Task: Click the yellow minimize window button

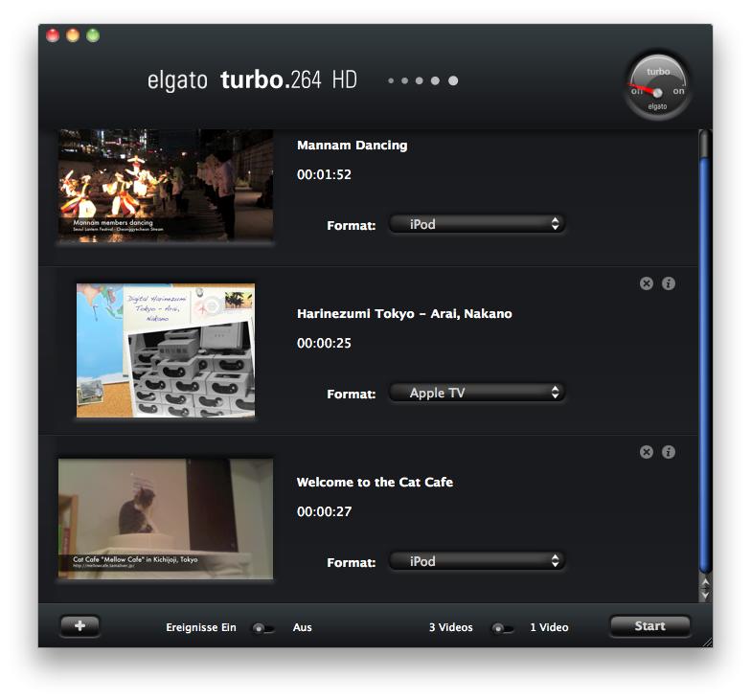Action: pyautogui.click(x=73, y=35)
